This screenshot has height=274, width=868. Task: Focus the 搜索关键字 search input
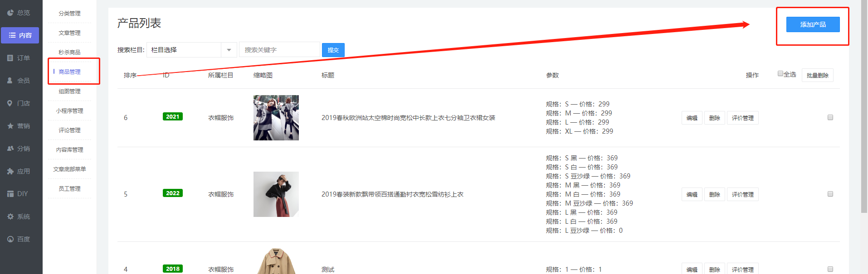(x=279, y=50)
